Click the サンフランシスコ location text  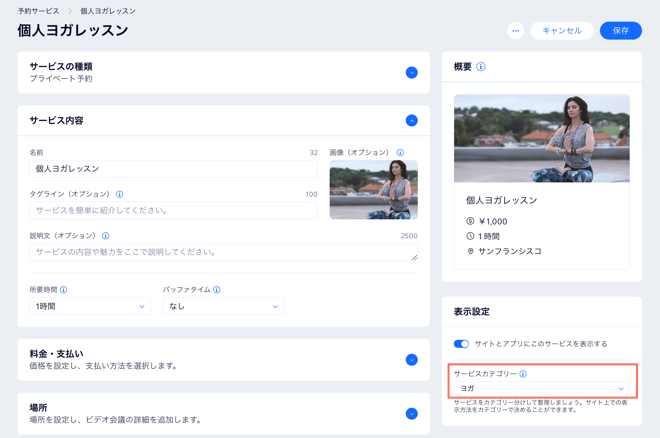pos(510,251)
